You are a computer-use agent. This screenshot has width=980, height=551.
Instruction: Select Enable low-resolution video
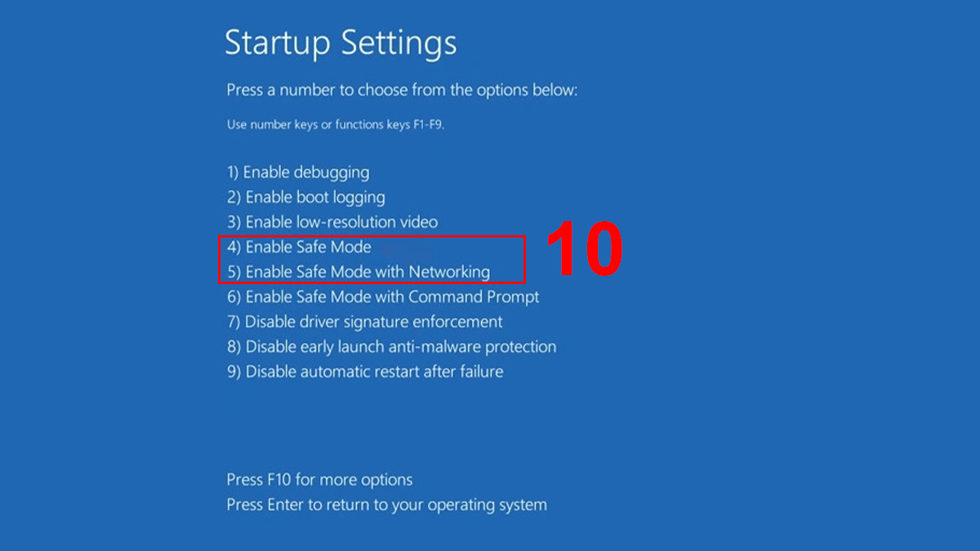pos(332,222)
